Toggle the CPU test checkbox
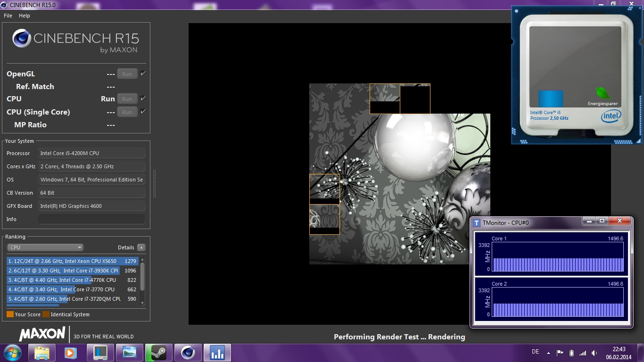The height and width of the screenshot is (362, 644). (x=143, y=99)
